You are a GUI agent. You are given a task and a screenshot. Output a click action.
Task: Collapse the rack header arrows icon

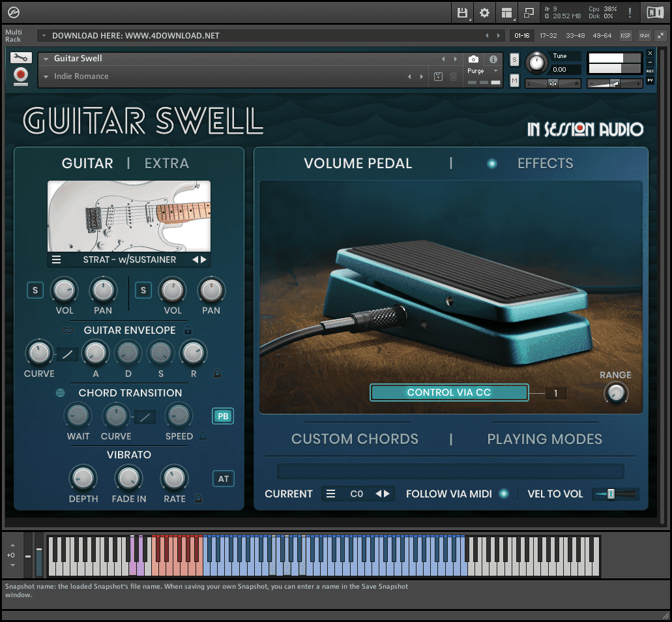point(660,36)
